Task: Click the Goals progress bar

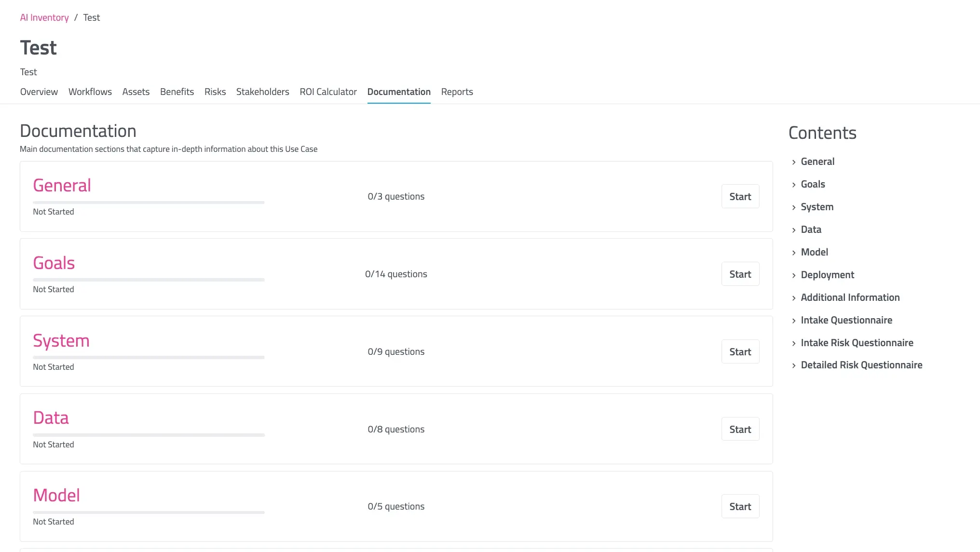Action: [x=149, y=280]
